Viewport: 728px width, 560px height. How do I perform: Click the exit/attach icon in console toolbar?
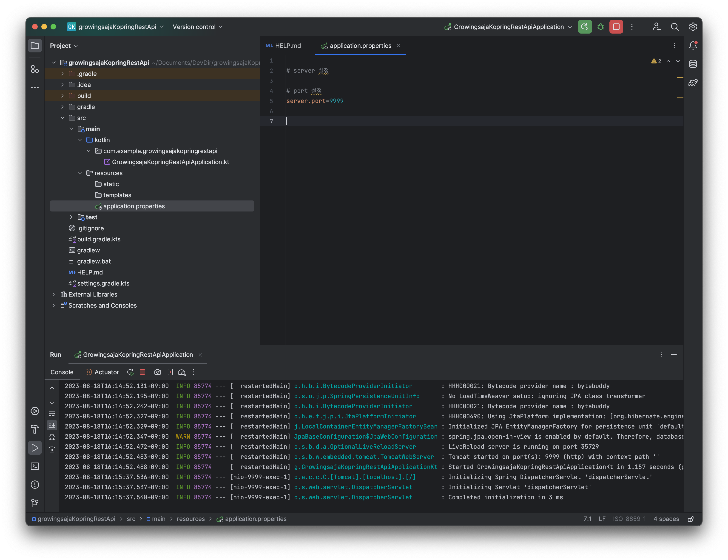(x=170, y=372)
